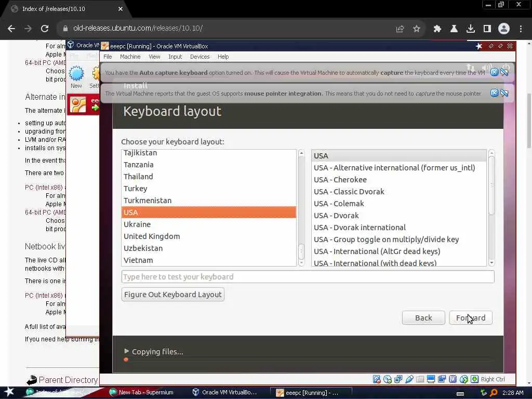Open the Chrome profile avatar

point(504,29)
